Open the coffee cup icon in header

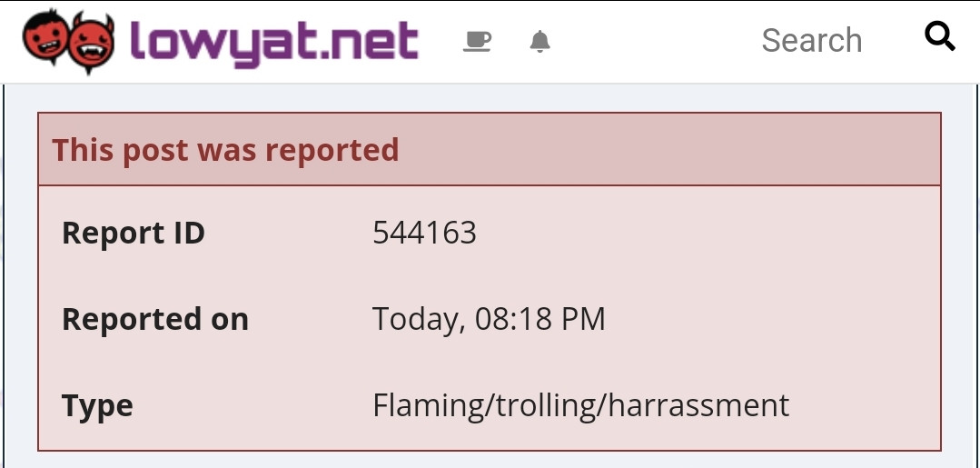pos(477,42)
